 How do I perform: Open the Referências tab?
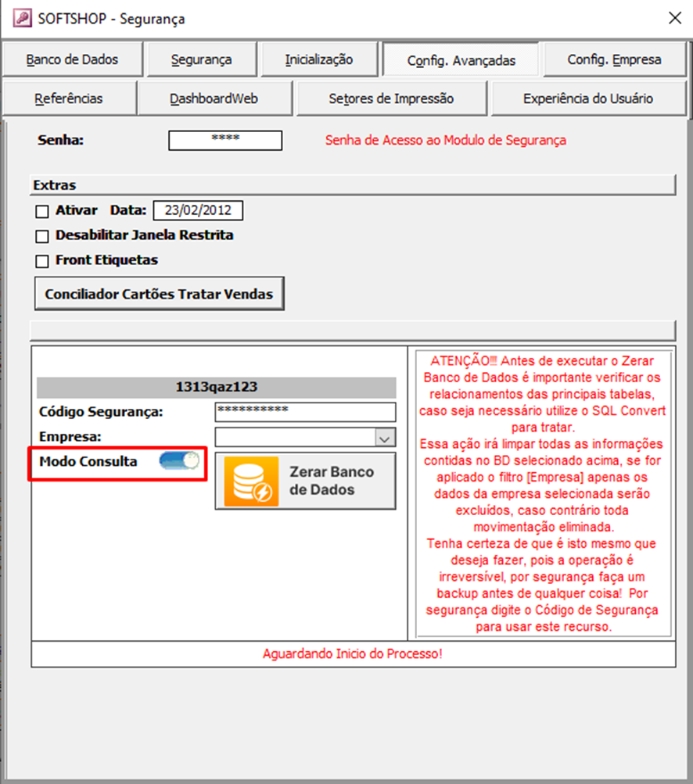[x=69, y=98]
